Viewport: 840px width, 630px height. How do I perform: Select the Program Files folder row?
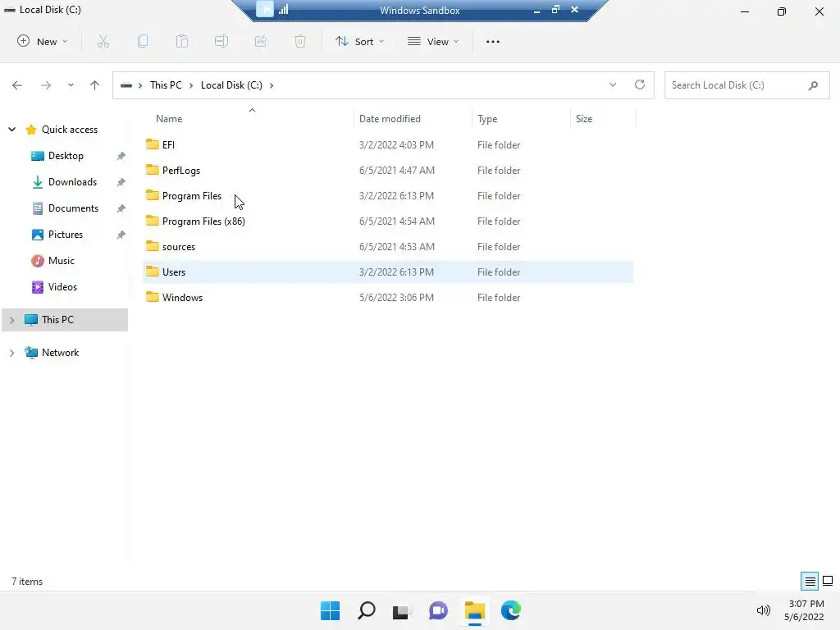tap(388, 195)
